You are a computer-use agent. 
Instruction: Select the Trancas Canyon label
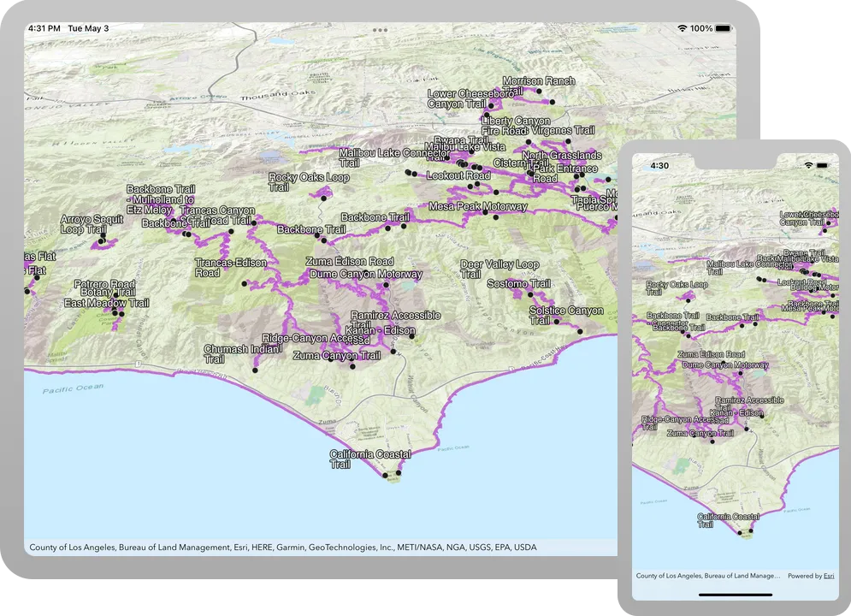[217, 210]
